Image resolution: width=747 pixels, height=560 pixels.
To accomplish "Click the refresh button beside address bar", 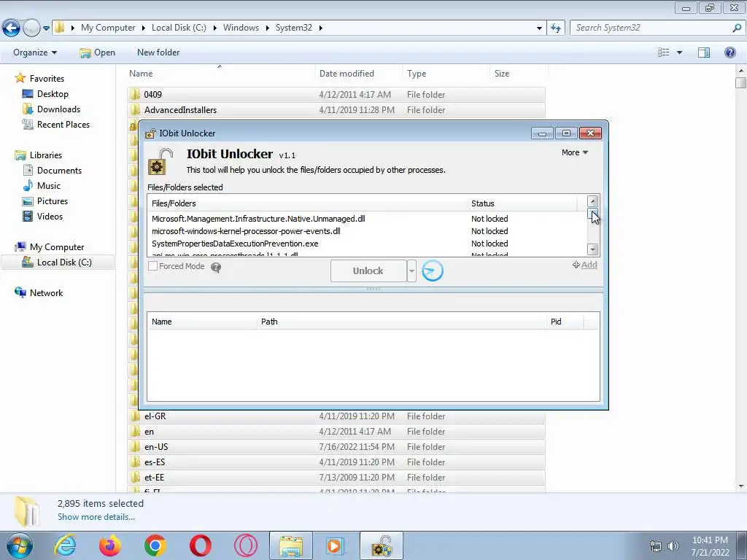I will [x=555, y=28].
